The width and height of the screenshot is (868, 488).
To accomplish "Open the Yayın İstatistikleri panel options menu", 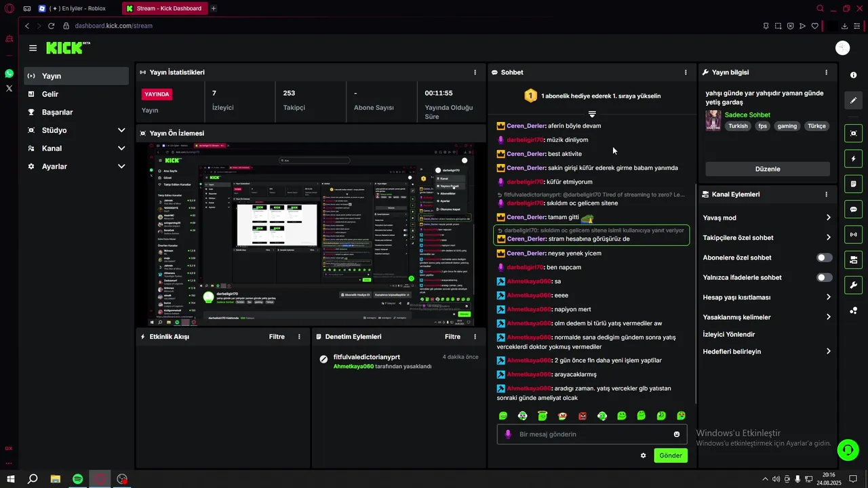I will [475, 72].
